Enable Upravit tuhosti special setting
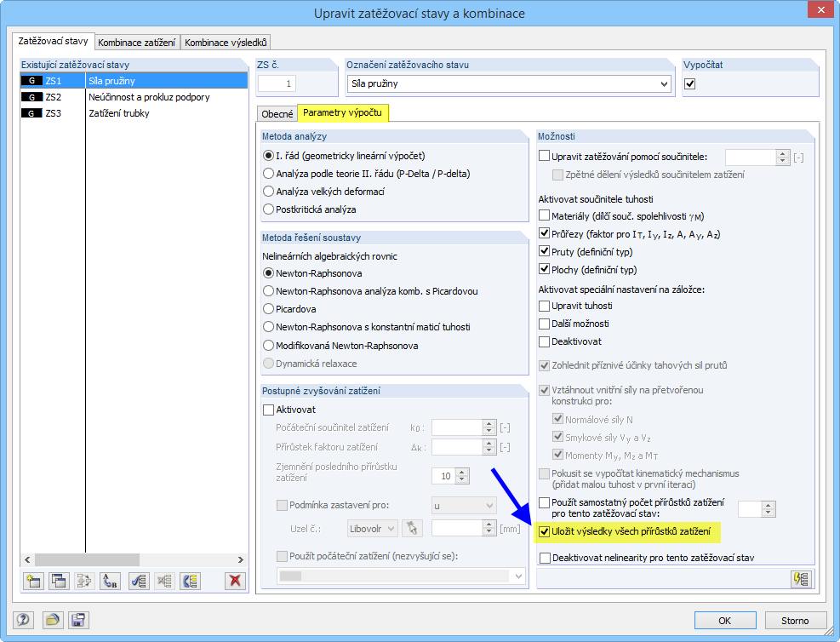840x642 pixels. coord(545,306)
